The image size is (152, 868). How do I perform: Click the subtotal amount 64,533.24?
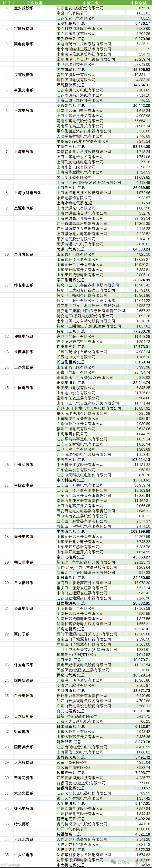(x=142, y=249)
